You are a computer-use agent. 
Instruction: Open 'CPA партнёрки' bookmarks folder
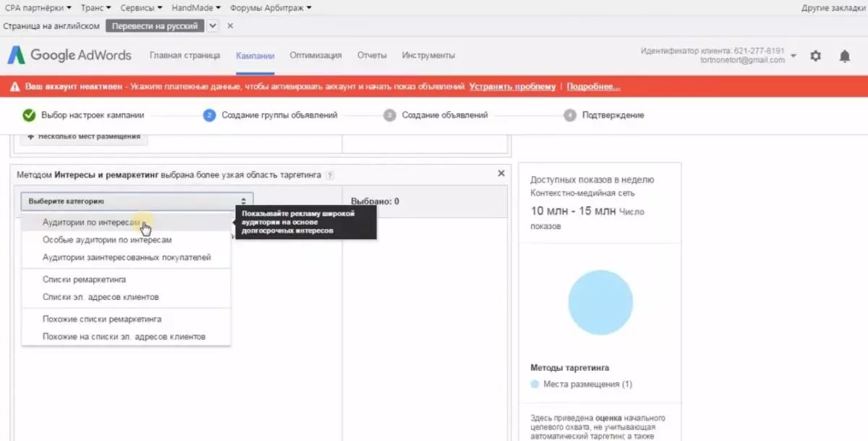(38, 7)
